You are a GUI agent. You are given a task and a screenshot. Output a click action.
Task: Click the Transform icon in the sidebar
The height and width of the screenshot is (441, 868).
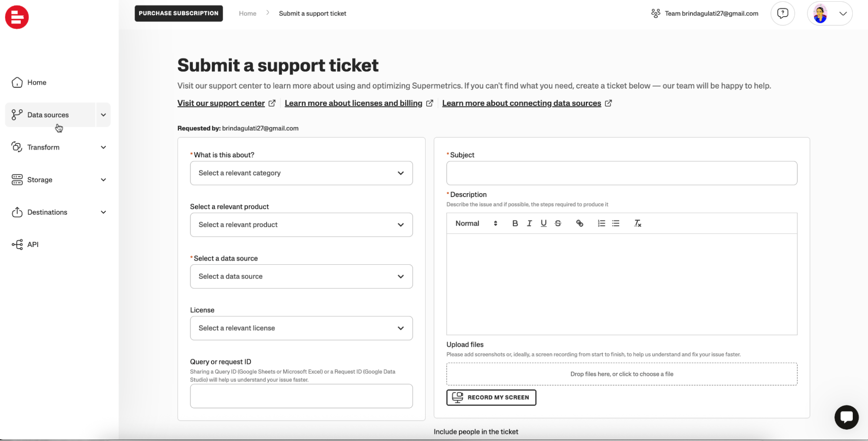[x=17, y=147]
